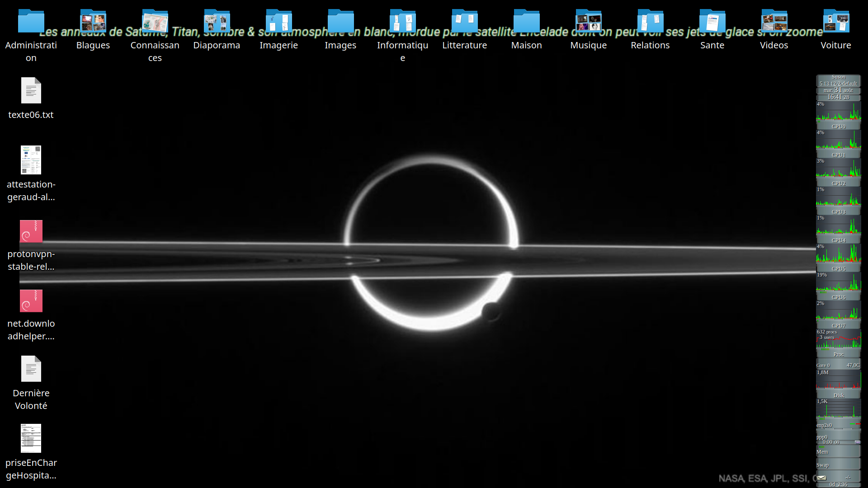The height and width of the screenshot is (488, 868).
Task: Select the priseEnChargeHospita document thumbnail
Action: [31, 438]
